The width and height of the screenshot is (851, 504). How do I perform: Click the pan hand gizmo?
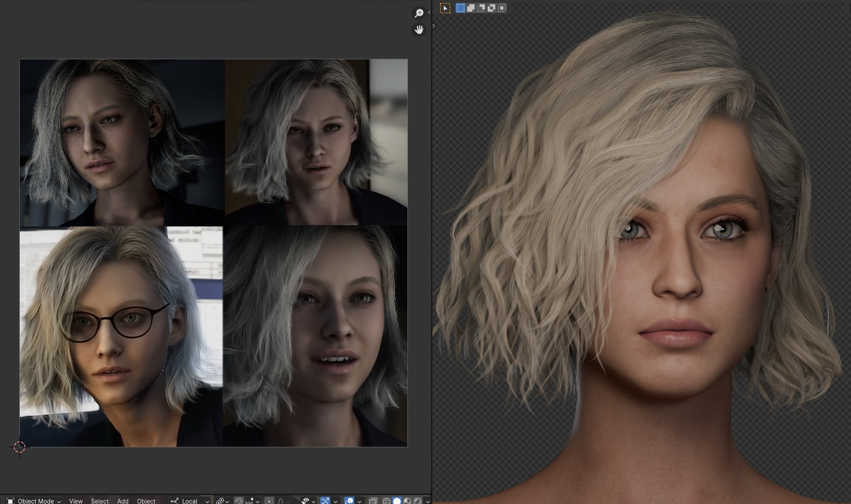pos(419,30)
